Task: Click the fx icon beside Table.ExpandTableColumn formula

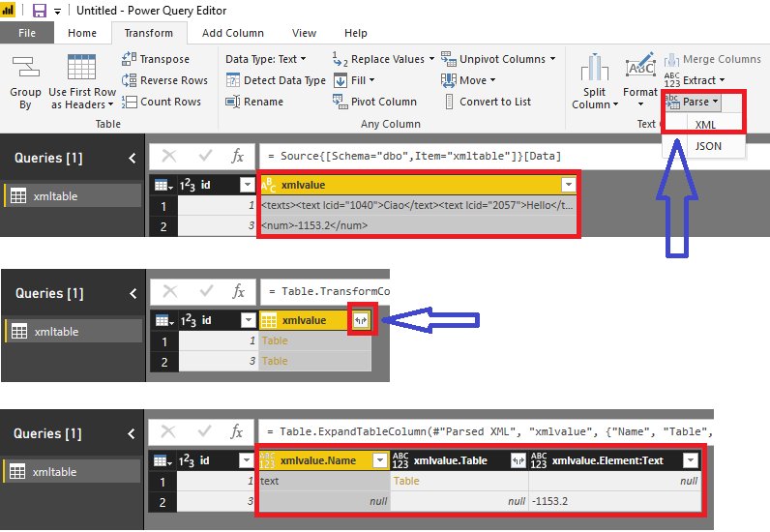Action: pos(237,431)
